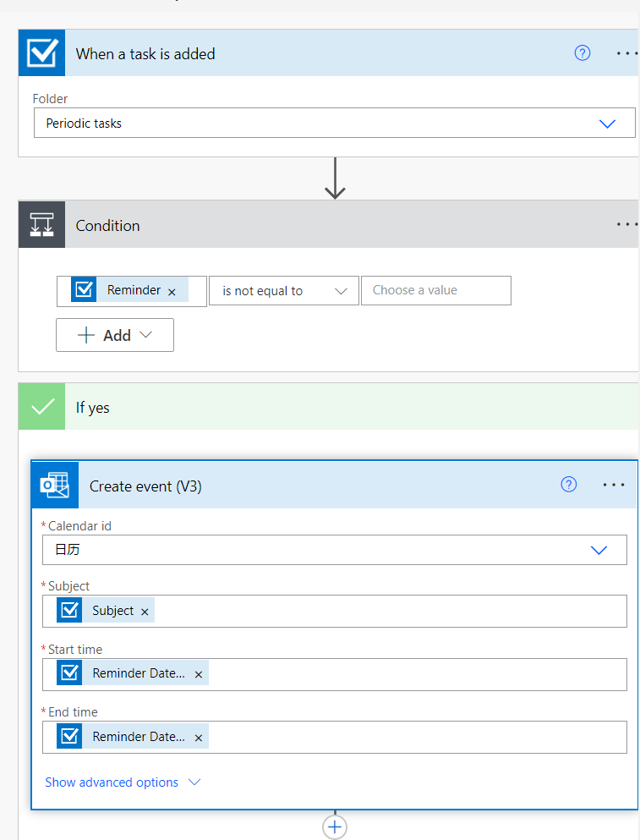Viewport: 640px width, 840px height.
Task: Remove the Reminder Date token from Start time
Action: [x=198, y=675]
